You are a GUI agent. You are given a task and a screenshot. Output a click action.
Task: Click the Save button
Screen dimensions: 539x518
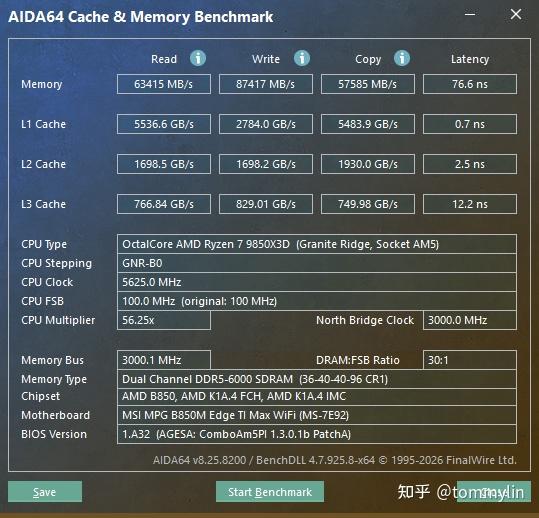coord(45,492)
